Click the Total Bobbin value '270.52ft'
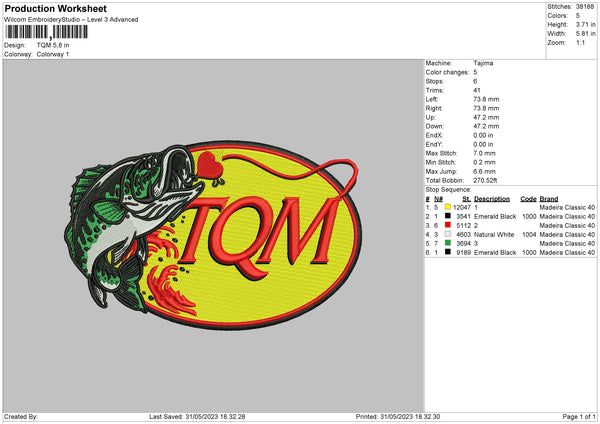Image resolution: width=600 pixels, height=424 pixels. (x=485, y=180)
